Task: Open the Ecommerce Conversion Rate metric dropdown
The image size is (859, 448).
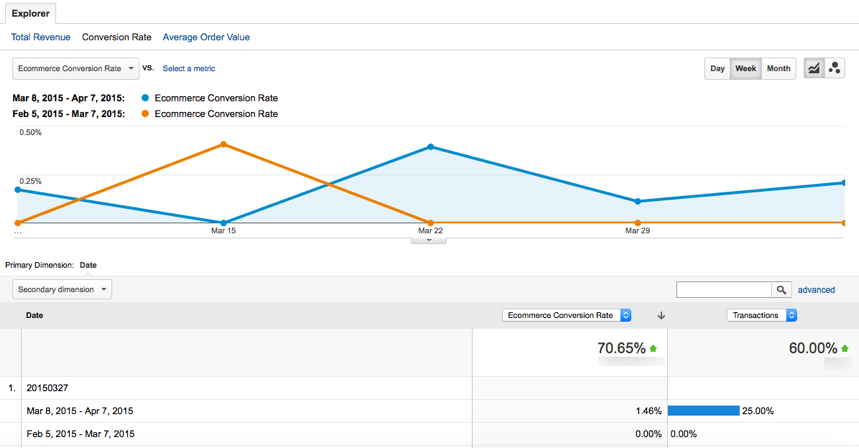Action: click(76, 68)
